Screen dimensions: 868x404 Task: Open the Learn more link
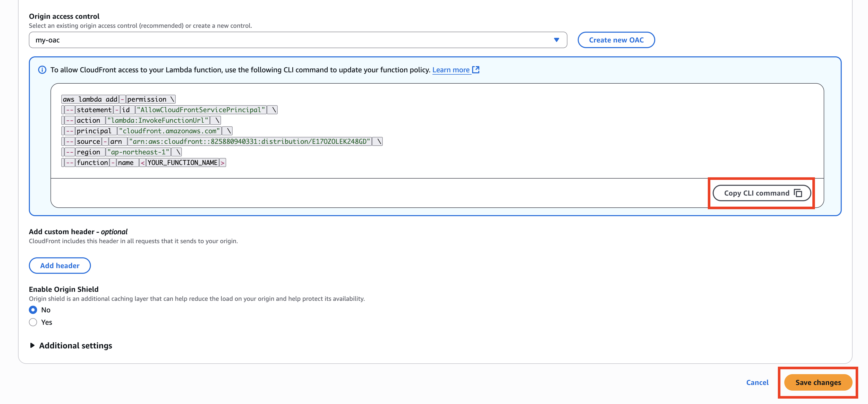(x=450, y=70)
